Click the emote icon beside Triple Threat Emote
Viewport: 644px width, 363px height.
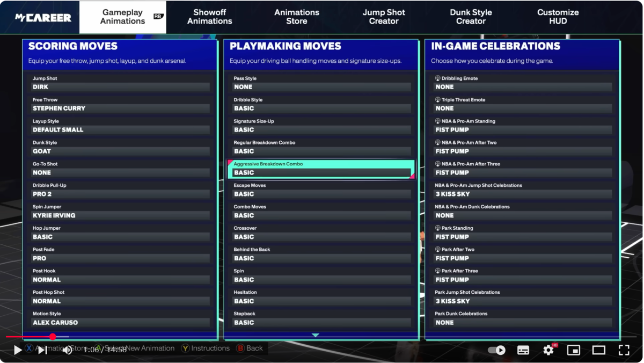(437, 100)
